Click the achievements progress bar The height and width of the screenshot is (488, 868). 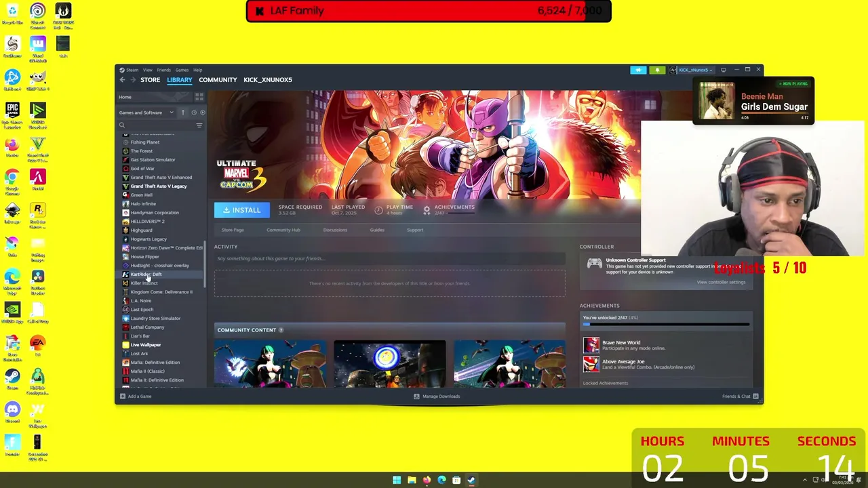pyautogui.click(x=667, y=325)
